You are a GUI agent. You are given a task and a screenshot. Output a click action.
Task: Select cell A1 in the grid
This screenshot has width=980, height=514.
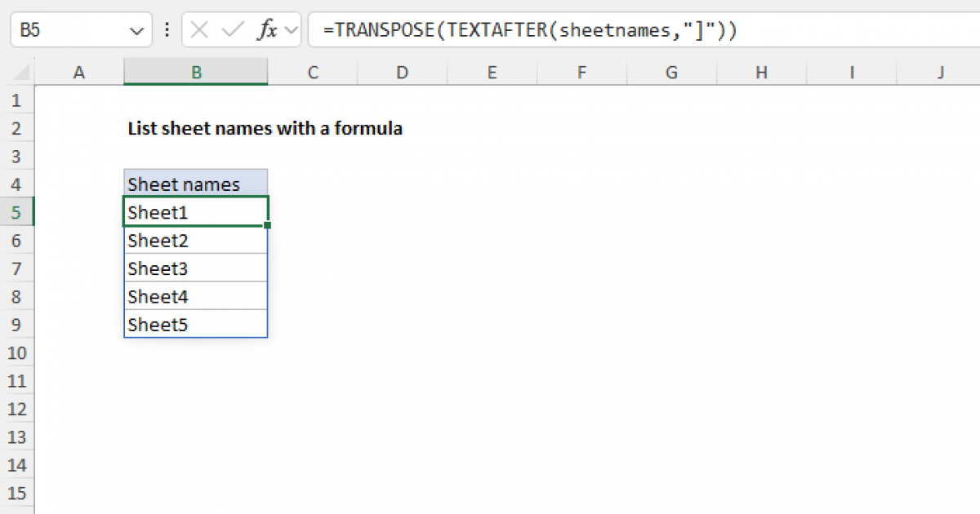click(x=78, y=100)
